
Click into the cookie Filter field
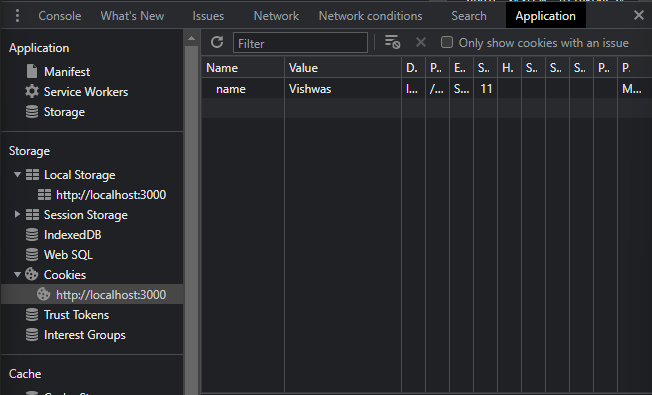pyautogui.click(x=300, y=43)
